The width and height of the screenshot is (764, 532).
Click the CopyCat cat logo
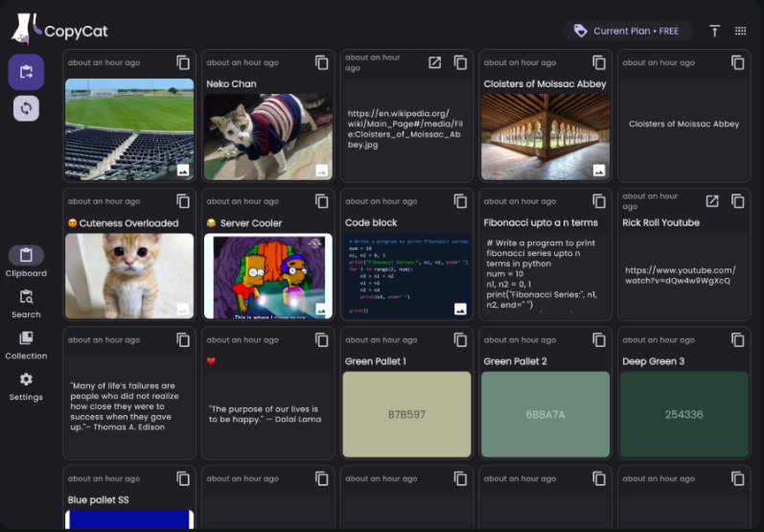pyautogui.click(x=26, y=28)
